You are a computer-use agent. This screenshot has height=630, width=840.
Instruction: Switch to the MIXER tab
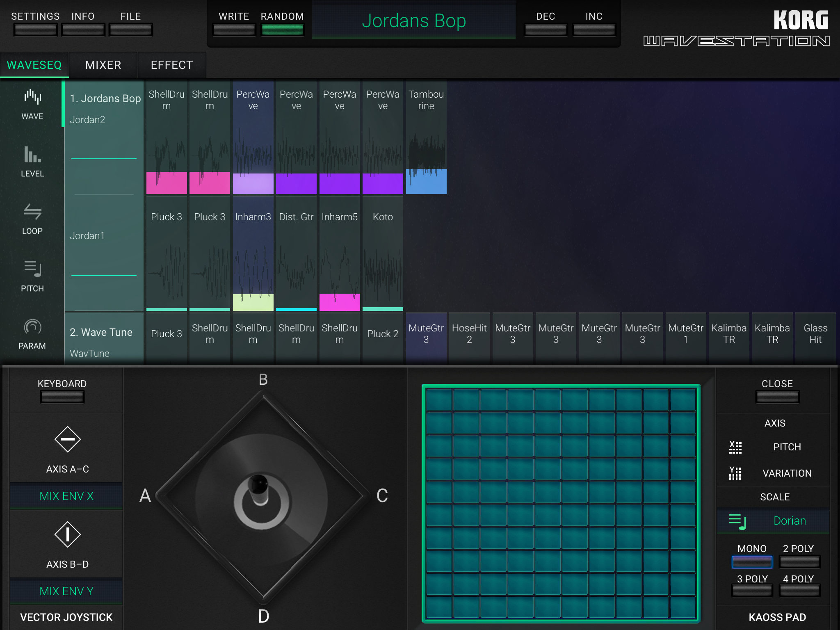pos(103,65)
